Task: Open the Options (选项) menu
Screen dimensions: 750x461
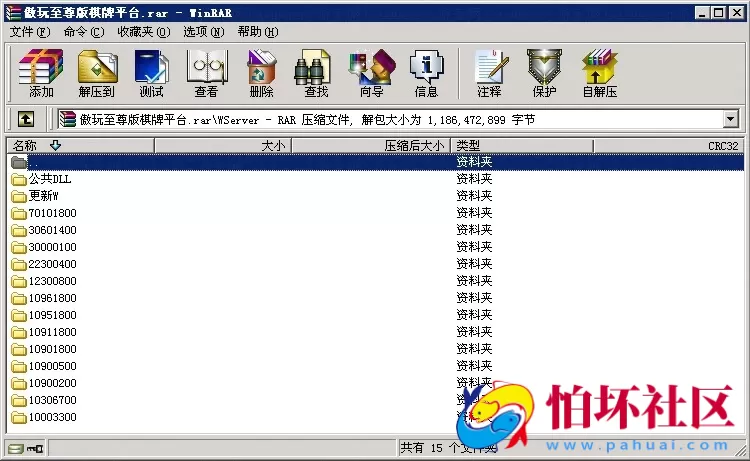Action: coord(204,32)
